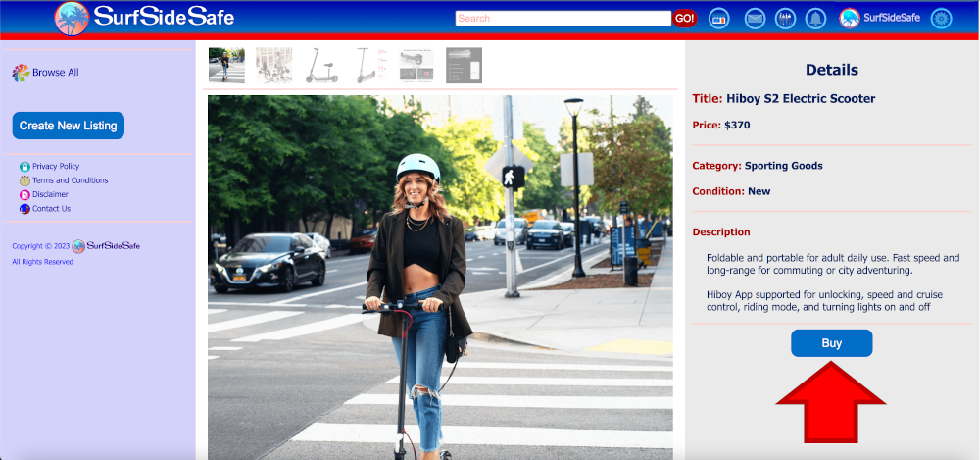Open the messages envelope icon
Image resolution: width=980 pixels, height=460 pixels.
[755, 19]
